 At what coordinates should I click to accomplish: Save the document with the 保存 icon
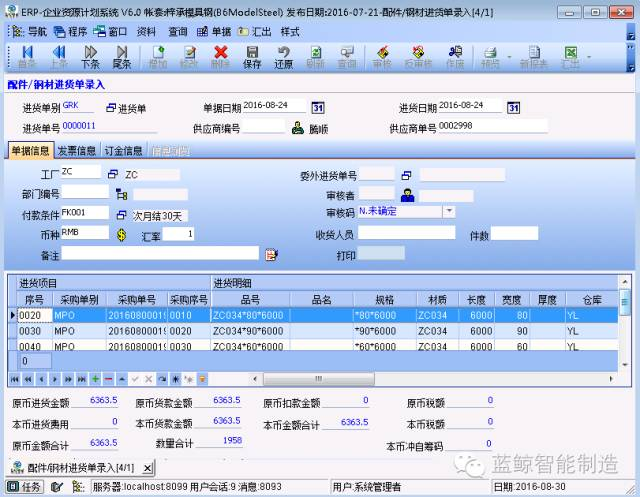tap(252, 57)
